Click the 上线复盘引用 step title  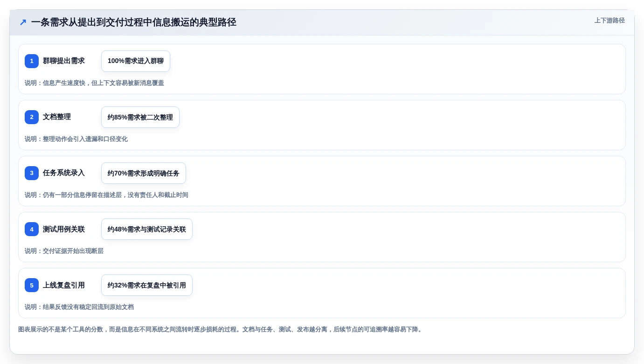point(64,285)
